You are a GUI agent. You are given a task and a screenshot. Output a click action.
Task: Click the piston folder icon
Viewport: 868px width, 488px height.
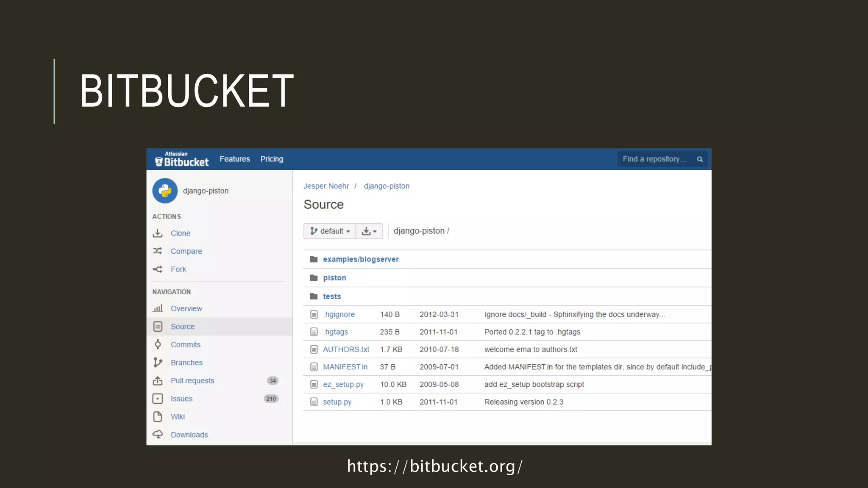314,278
